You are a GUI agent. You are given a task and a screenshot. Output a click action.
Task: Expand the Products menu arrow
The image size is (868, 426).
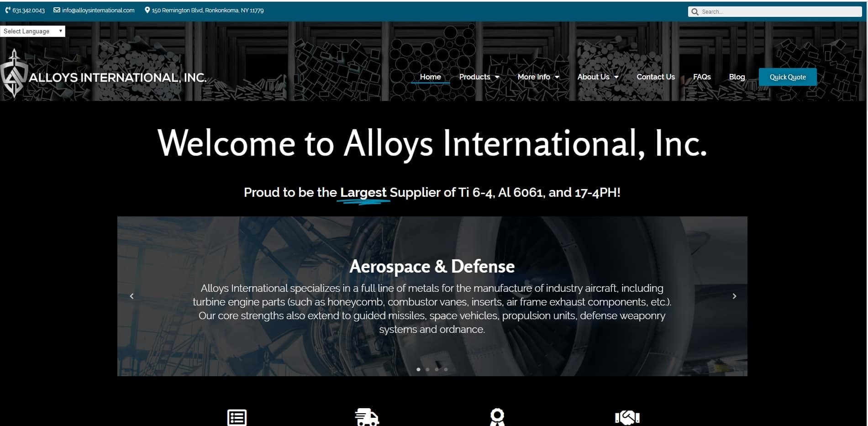(x=497, y=77)
